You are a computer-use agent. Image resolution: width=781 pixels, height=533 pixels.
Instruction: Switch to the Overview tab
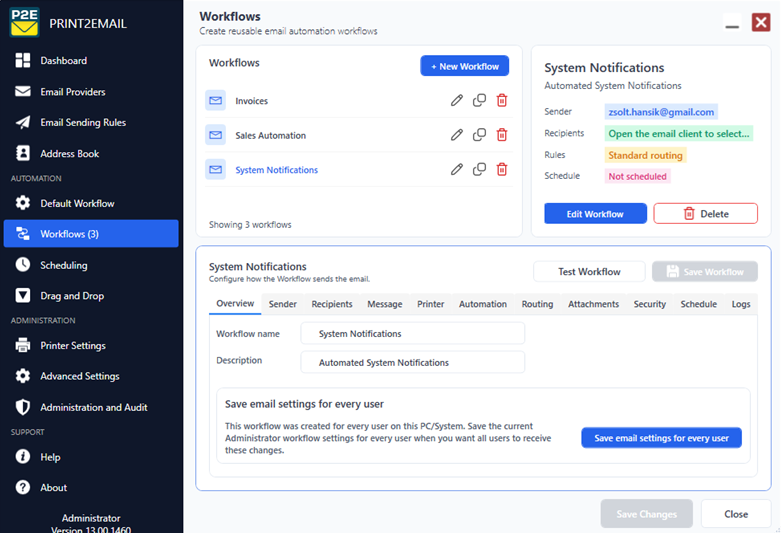(x=235, y=303)
